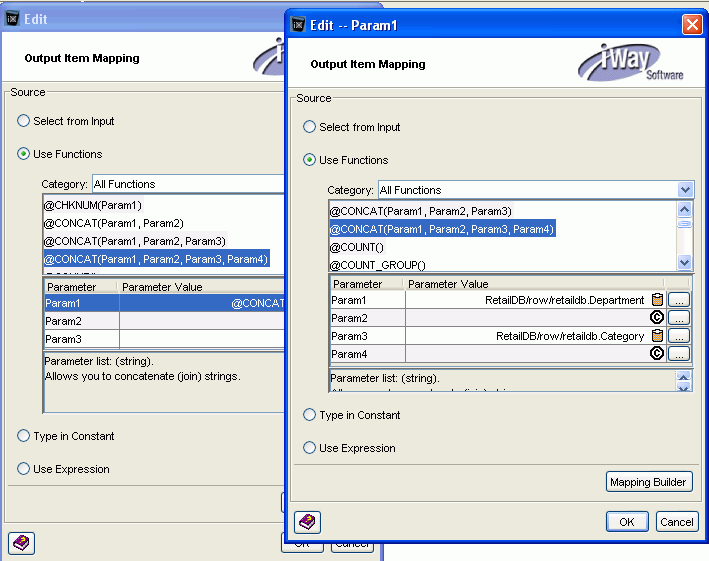Enable 'Use Expression' in the Param1 dialog
This screenshot has width=709, height=561.
(x=310, y=448)
